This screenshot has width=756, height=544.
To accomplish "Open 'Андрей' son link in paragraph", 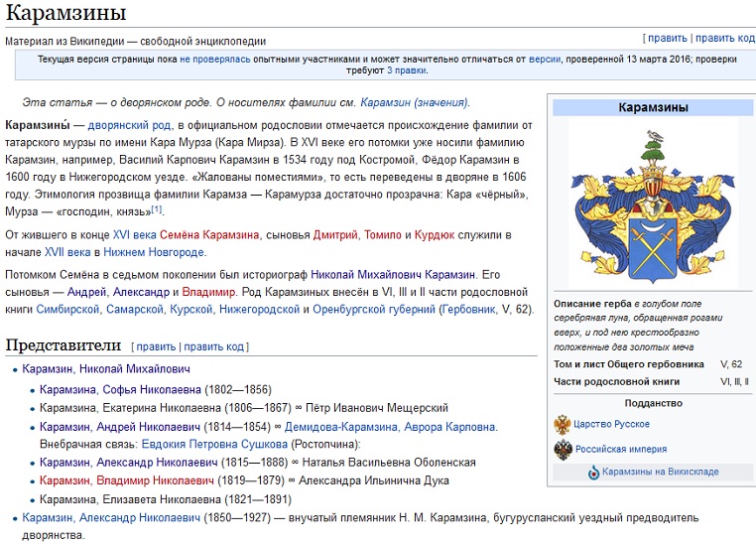I will pyautogui.click(x=86, y=292).
